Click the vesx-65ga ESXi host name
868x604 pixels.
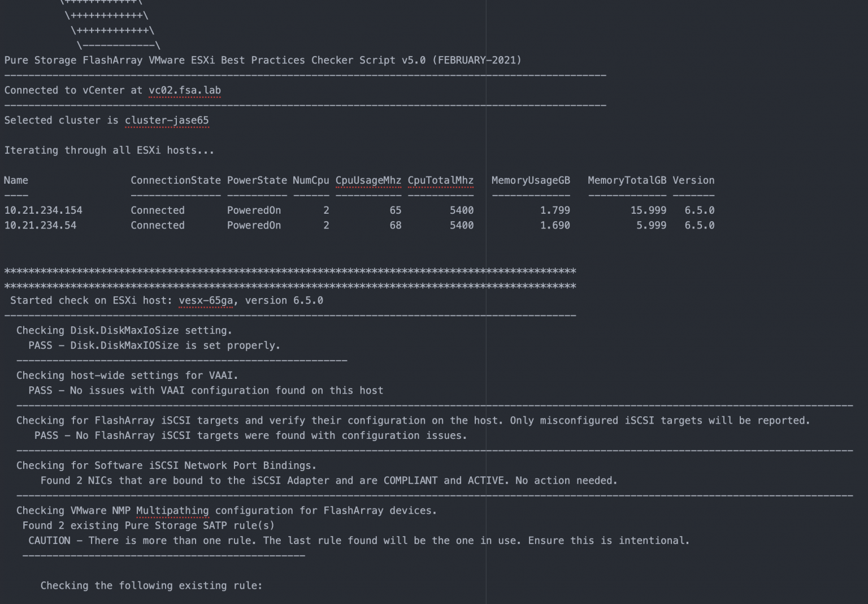[x=206, y=300]
